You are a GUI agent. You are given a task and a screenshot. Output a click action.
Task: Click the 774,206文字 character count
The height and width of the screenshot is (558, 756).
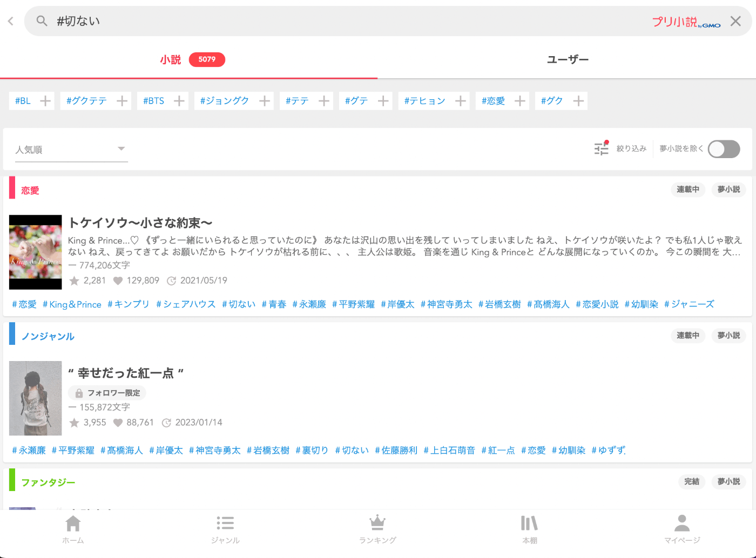(x=105, y=265)
